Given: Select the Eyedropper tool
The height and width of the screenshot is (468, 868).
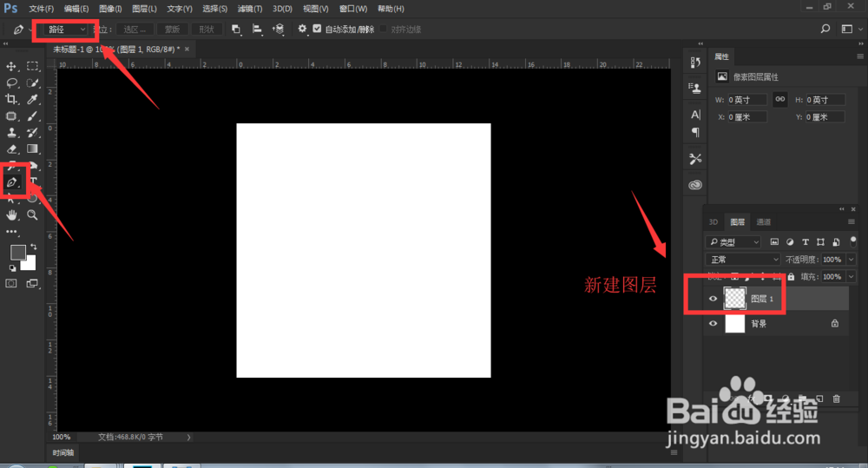Looking at the screenshot, I should 33,100.
